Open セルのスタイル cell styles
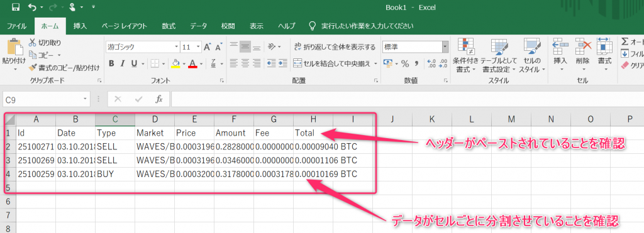 tap(532, 56)
